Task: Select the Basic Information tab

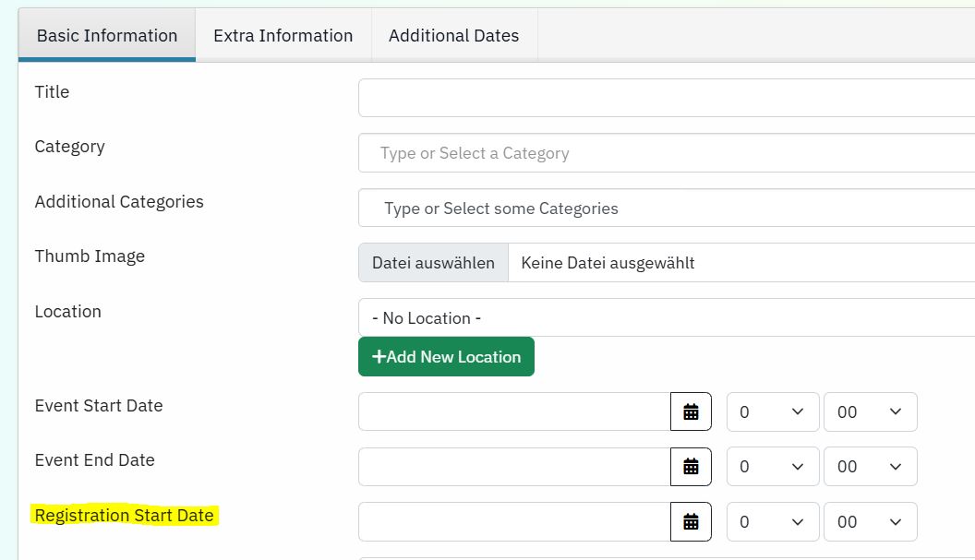Action: [x=107, y=36]
